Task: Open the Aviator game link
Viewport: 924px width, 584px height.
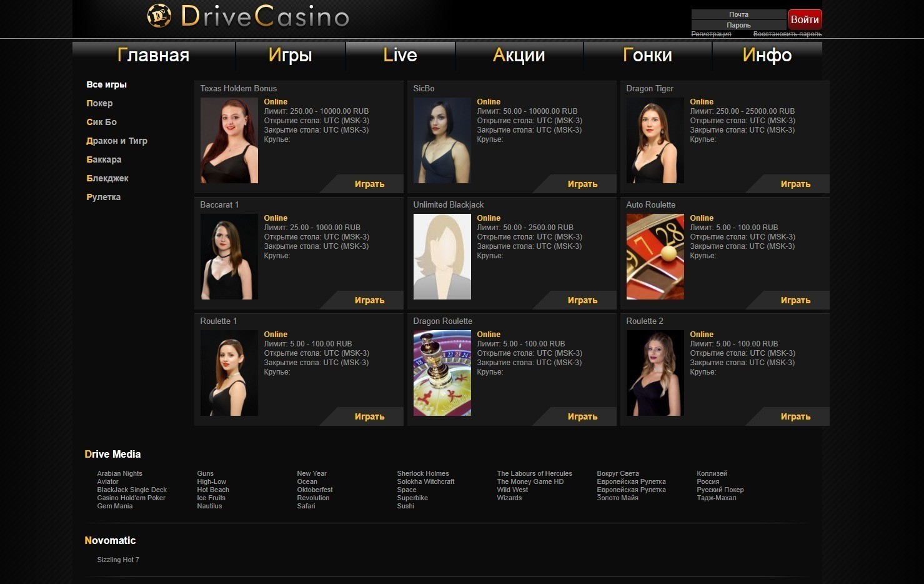Action: point(107,481)
